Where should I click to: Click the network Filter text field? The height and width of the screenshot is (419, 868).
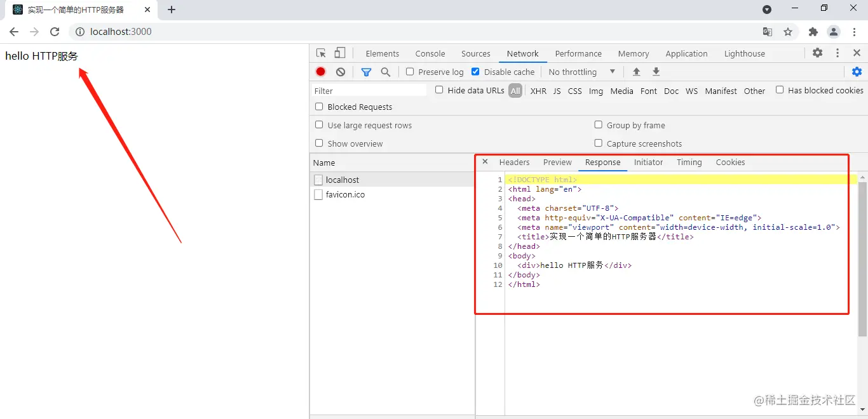370,91
